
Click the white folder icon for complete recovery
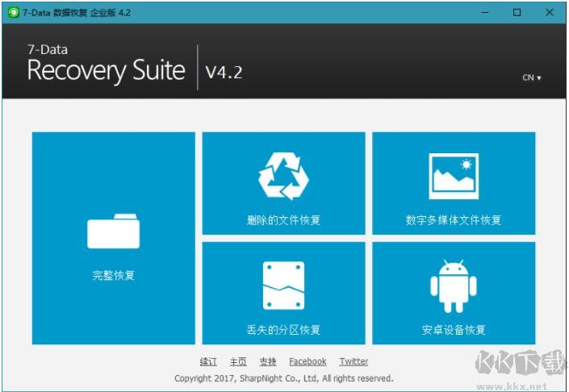coord(113,231)
